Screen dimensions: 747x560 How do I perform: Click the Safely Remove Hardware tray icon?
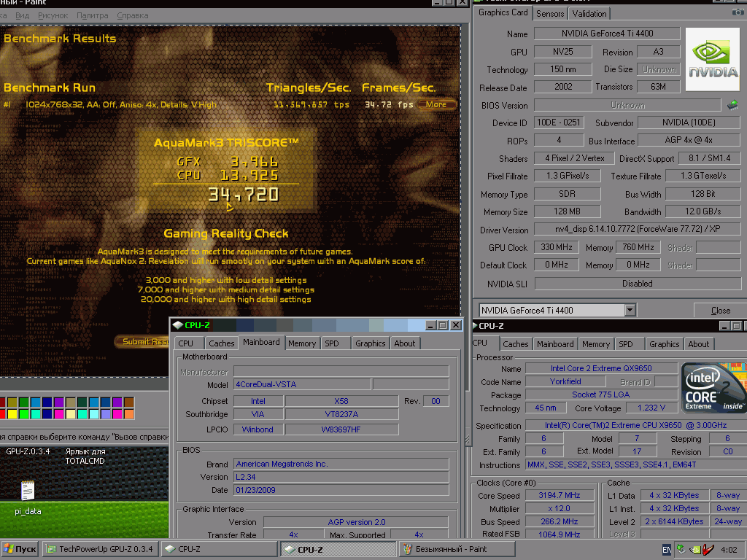pyautogui.click(x=681, y=549)
